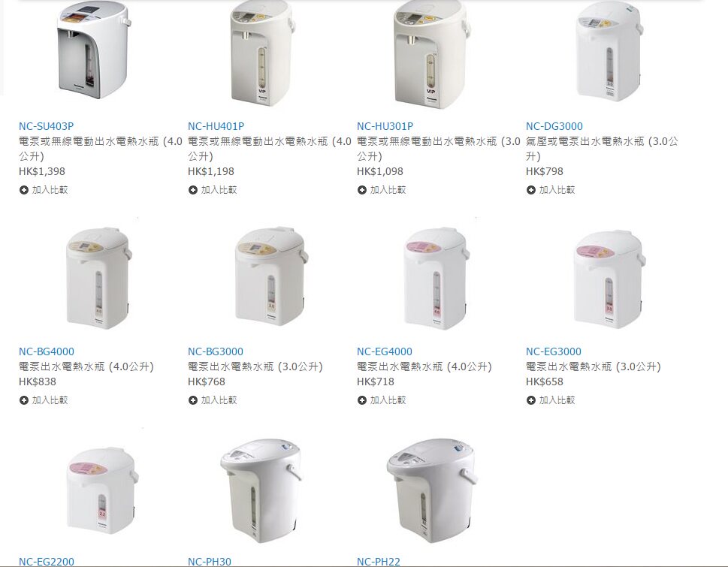The height and width of the screenshot is (567, 728).
Task: Open the NC-HU401P product link
Action: (216, 126)
